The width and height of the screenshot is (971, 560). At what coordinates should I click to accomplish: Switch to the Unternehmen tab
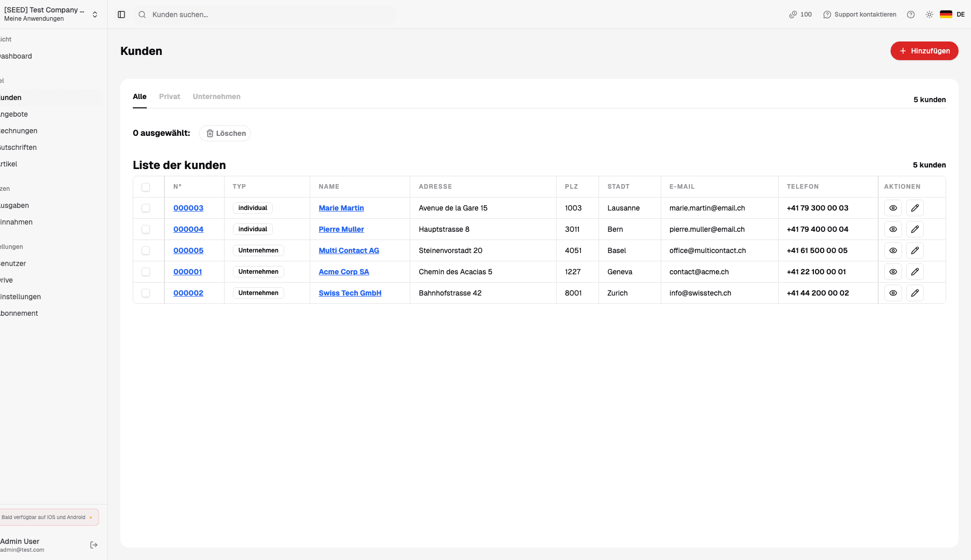tap(216, 96)
